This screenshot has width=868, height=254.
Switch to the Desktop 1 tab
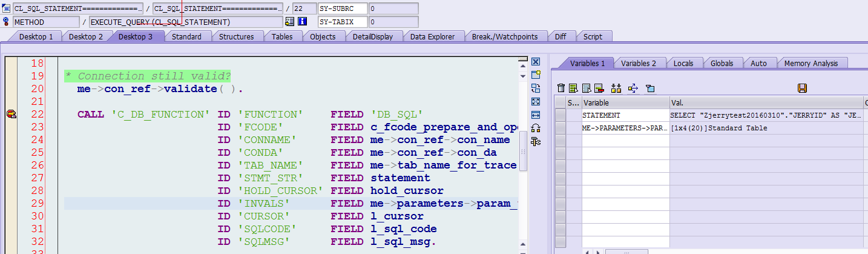click(x=36, y=36)
